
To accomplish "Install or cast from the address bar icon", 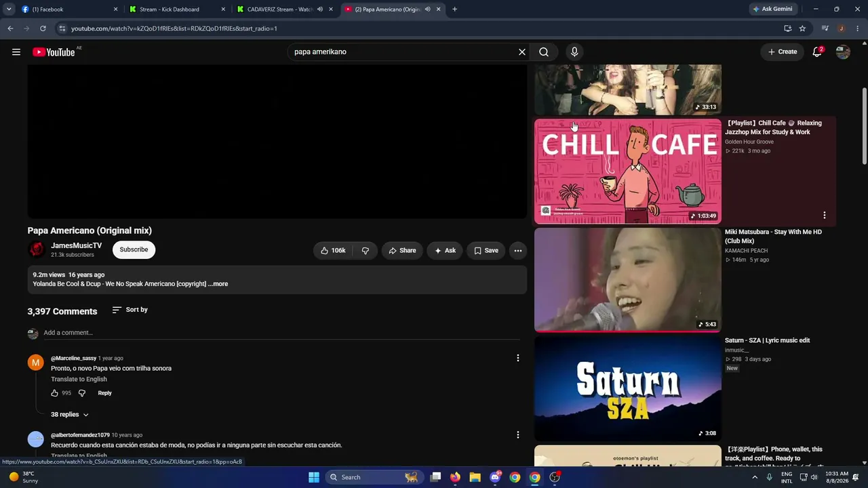I will [x=788, y=28].
